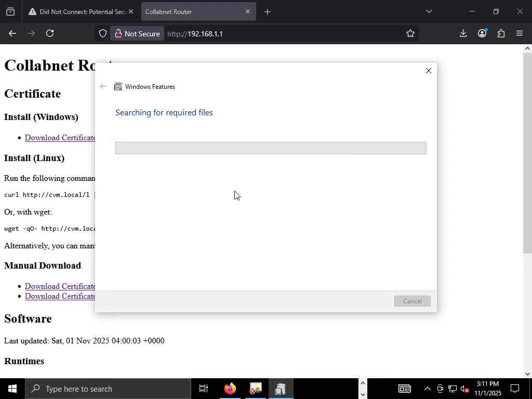Click Download Certificate link under Install (Windows)

[60, 138]
